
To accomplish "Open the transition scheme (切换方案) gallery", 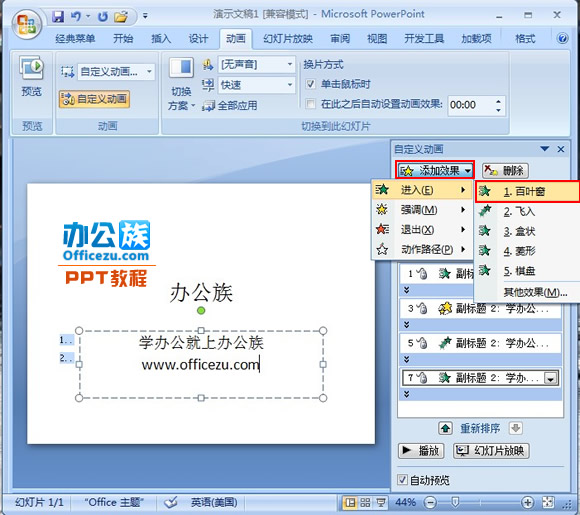I will tap(181, 84).
